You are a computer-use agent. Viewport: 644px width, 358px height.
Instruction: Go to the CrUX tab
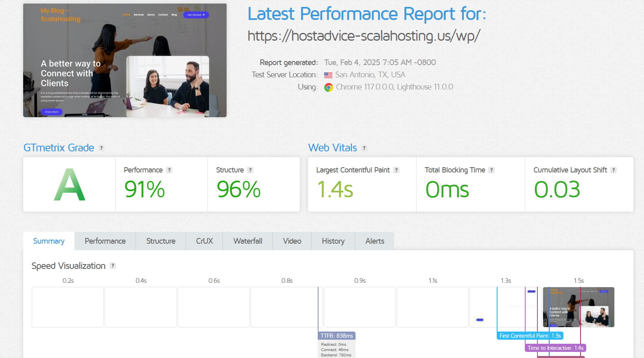coord(205,241)
